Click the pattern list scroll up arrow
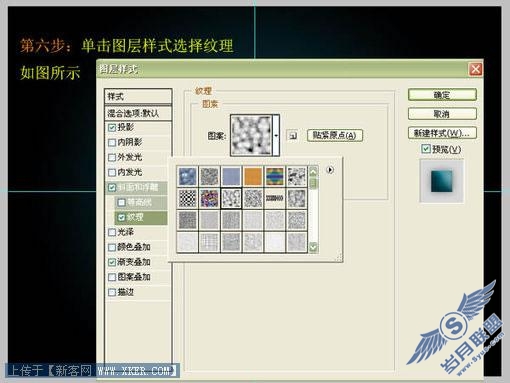The image size is (510, 383). [313, 172]
